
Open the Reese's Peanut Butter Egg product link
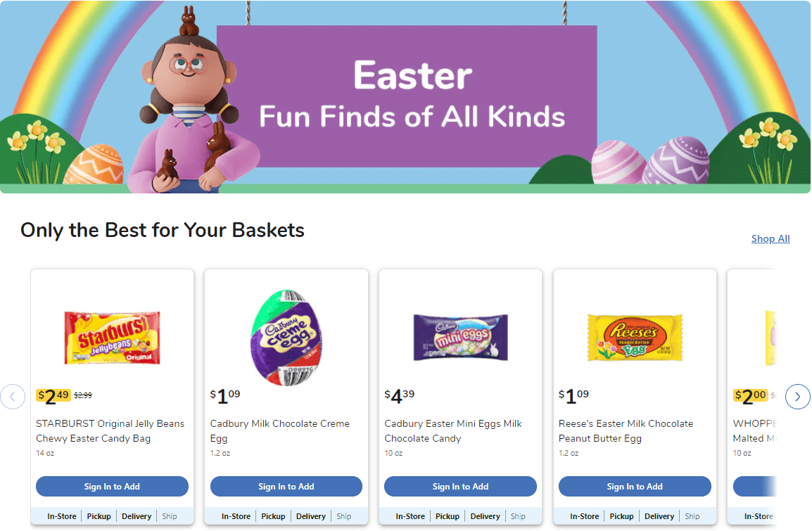[626, 430]
